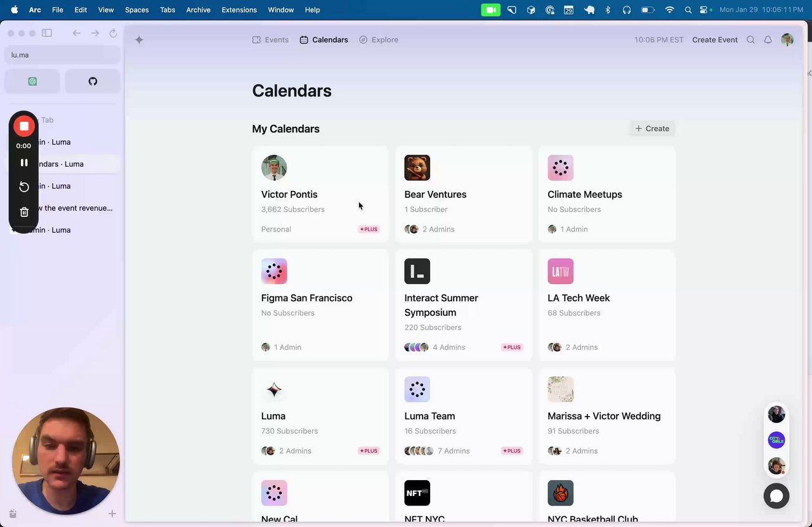
Task: Open the chat support bubble
Action: pos(776,496)
